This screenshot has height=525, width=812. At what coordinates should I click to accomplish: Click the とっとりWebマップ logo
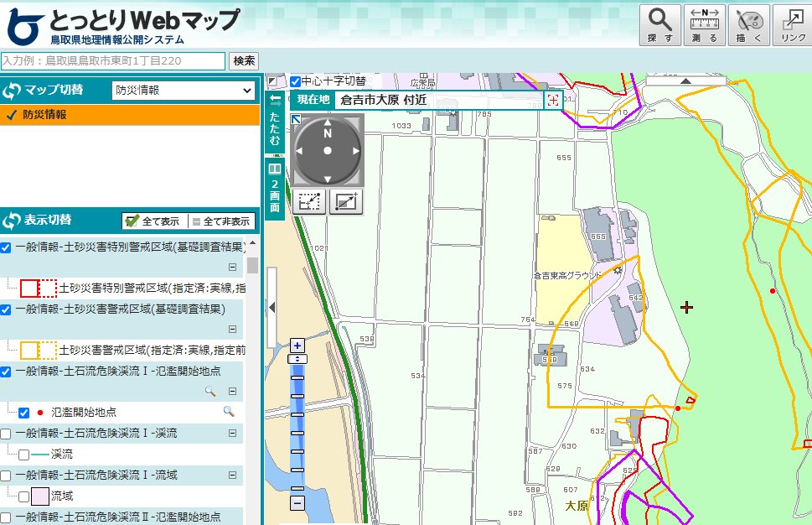coord(123,25)
